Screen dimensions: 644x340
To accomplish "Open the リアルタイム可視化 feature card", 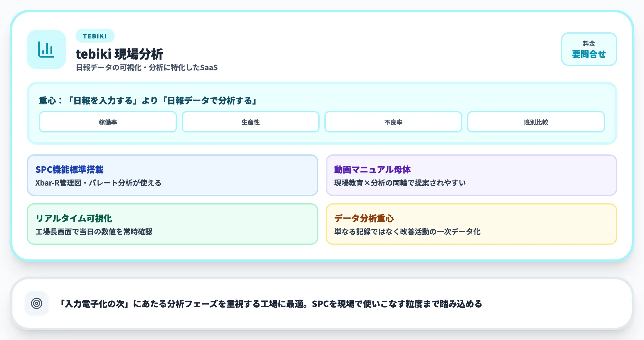I will click(x=173, y=224).
